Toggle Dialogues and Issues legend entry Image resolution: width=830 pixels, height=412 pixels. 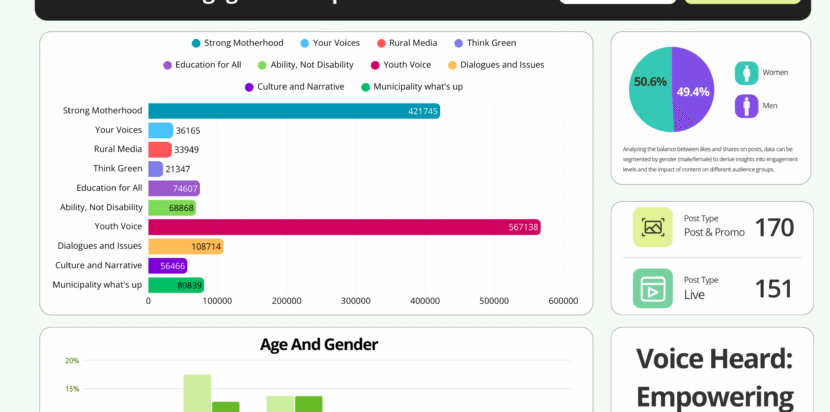(496, 65)
